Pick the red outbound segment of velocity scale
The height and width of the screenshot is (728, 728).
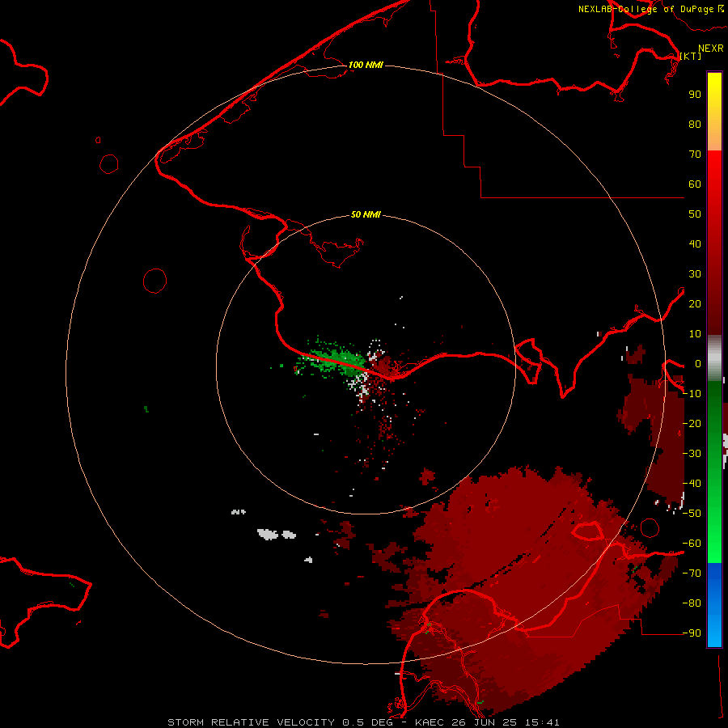714,243
